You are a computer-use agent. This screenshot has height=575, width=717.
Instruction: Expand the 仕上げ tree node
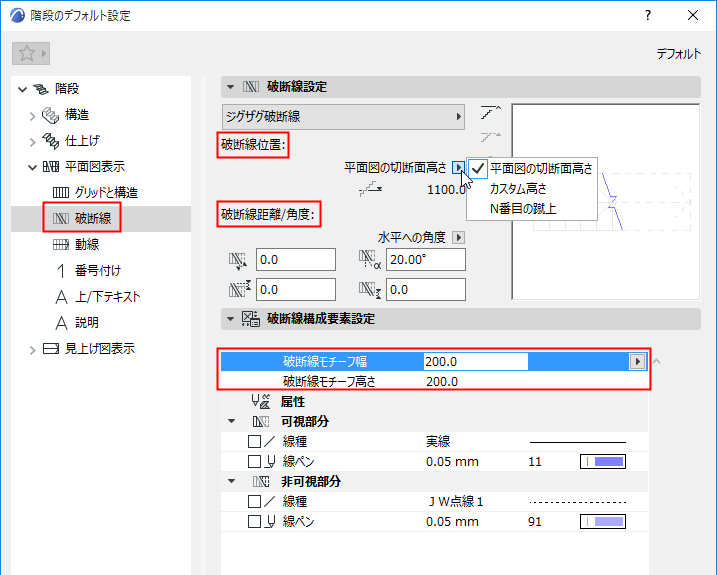[x=32, y=142]
